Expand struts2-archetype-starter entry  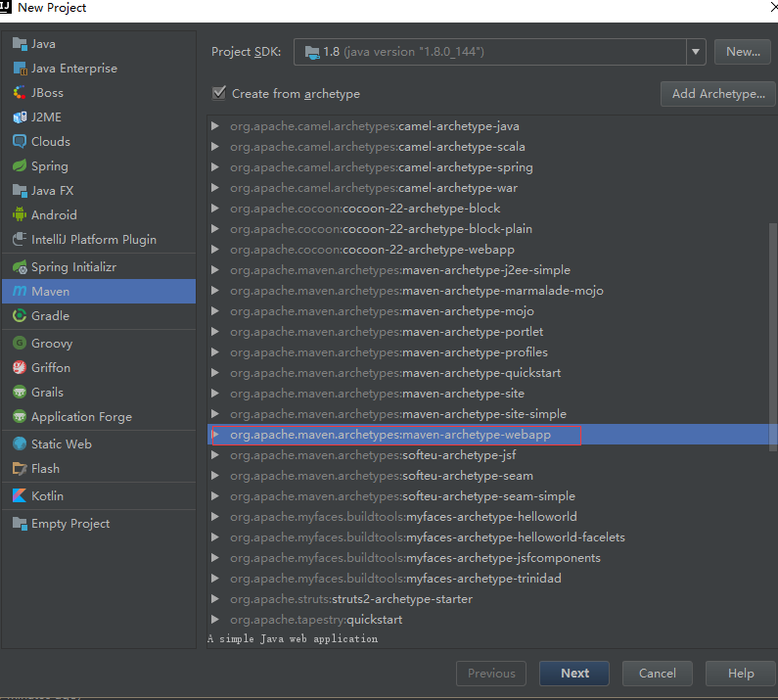click(215, 599)
